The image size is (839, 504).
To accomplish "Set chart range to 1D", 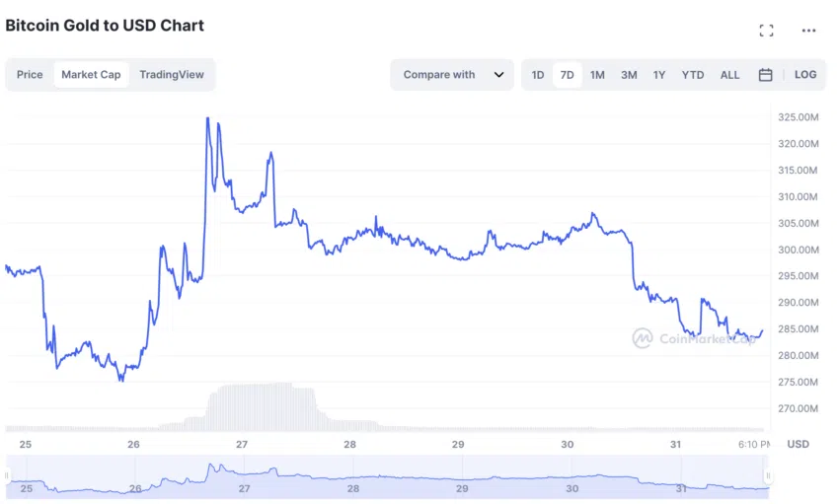I will pyautogui.click(x=538, y=75).
